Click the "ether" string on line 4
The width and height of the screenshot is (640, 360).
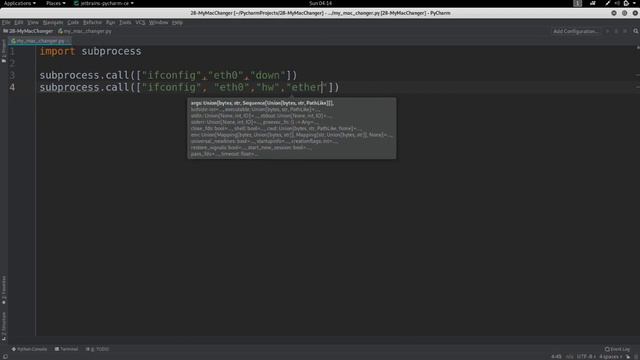click(307, 87)
